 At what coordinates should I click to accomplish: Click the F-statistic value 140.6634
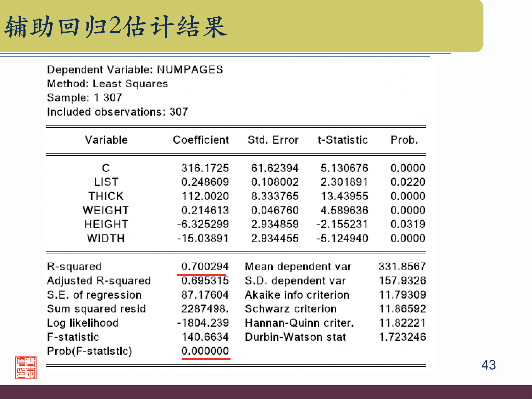coord(205,337)
